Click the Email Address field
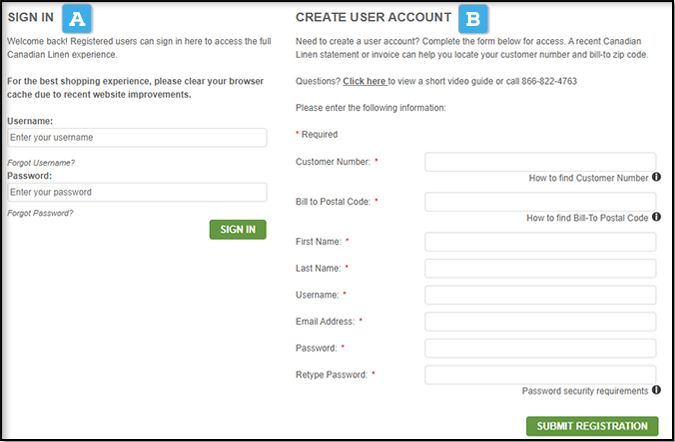This screenshot has width=675, height=442. coord(540,321)
